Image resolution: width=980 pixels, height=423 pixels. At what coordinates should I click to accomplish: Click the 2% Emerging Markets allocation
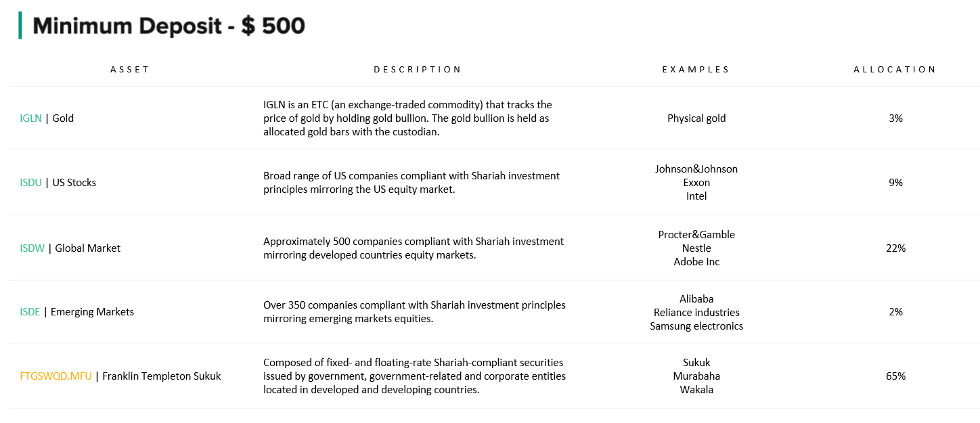pos(896,312)
